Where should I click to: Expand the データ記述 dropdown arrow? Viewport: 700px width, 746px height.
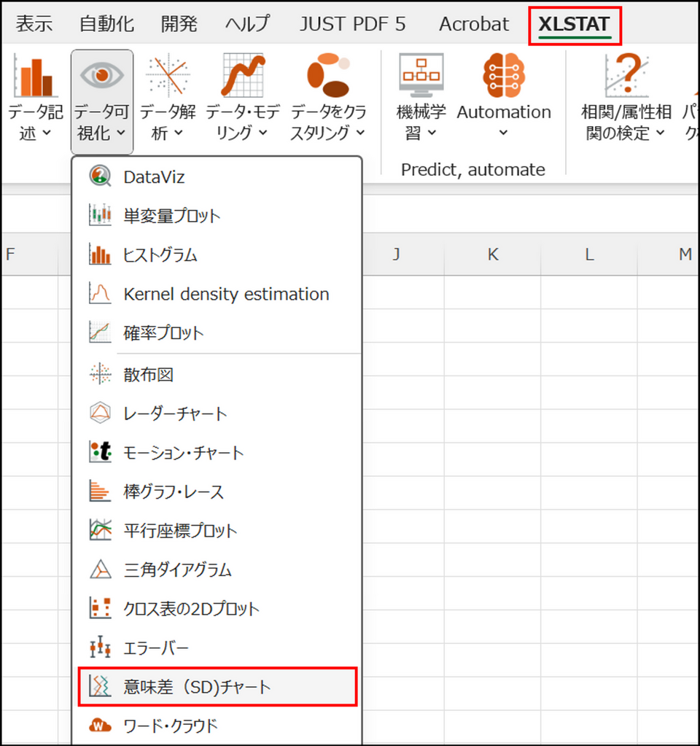pyautogui.click(x=47, y=133)
